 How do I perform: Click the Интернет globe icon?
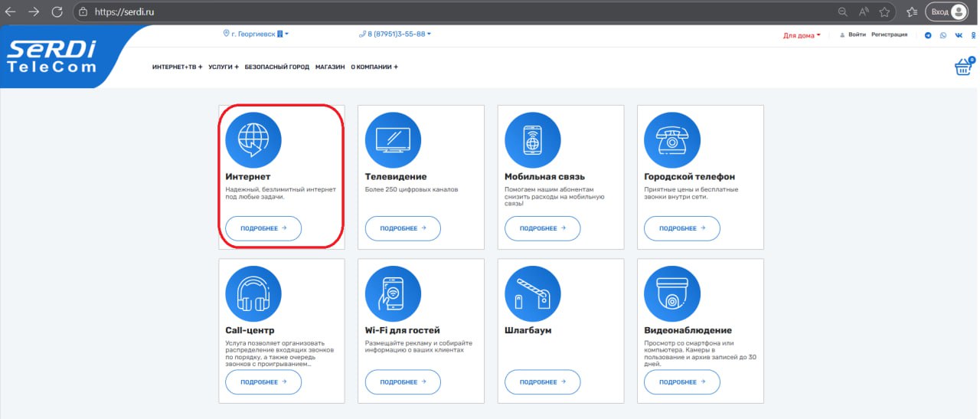click(x=253, y=140)
